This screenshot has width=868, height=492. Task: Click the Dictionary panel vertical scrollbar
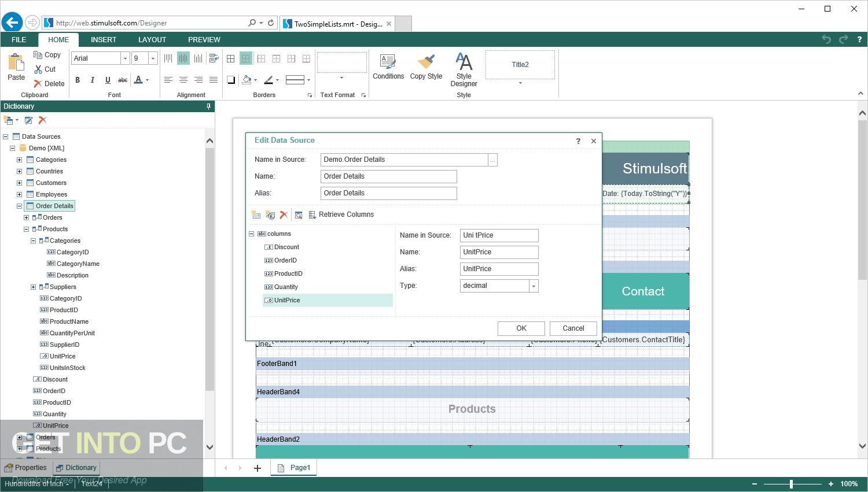[x=209, y=271]
